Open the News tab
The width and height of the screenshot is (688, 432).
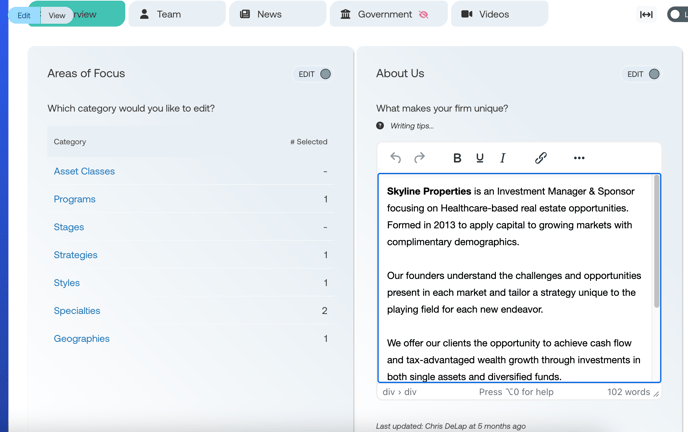point(278,14)
